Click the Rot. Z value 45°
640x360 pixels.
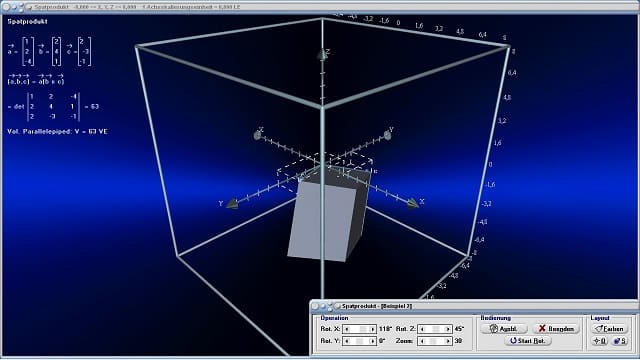coord(459,329)
